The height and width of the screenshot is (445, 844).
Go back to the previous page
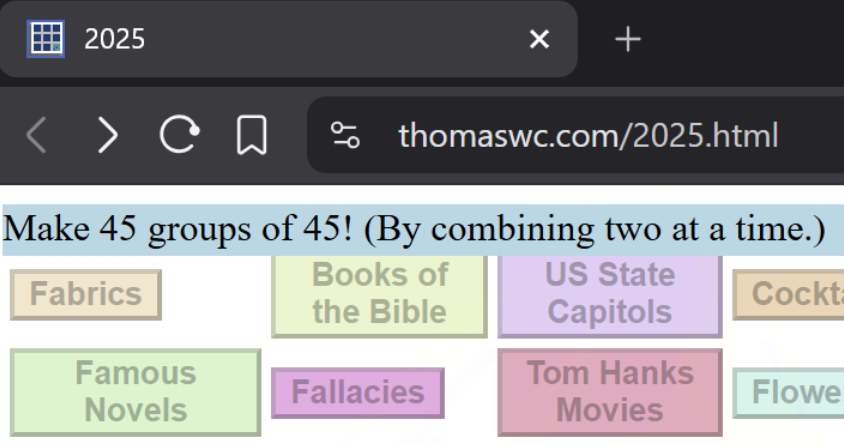(36, 135)
